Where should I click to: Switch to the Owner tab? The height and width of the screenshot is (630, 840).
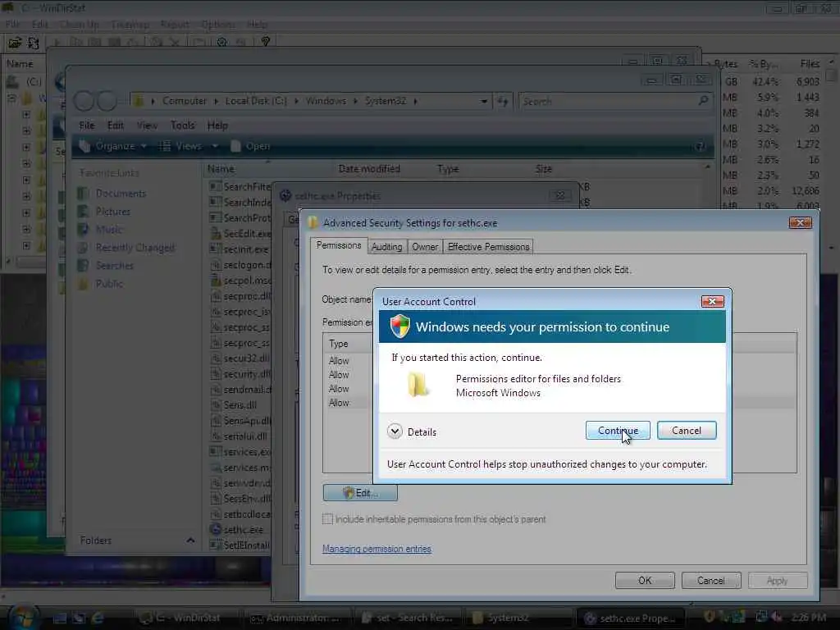point(425,246)
